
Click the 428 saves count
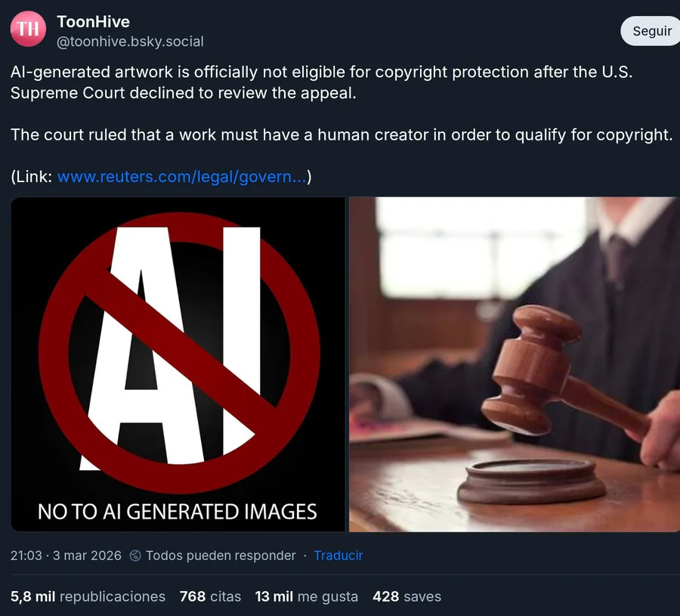click(x=406, y=596)
